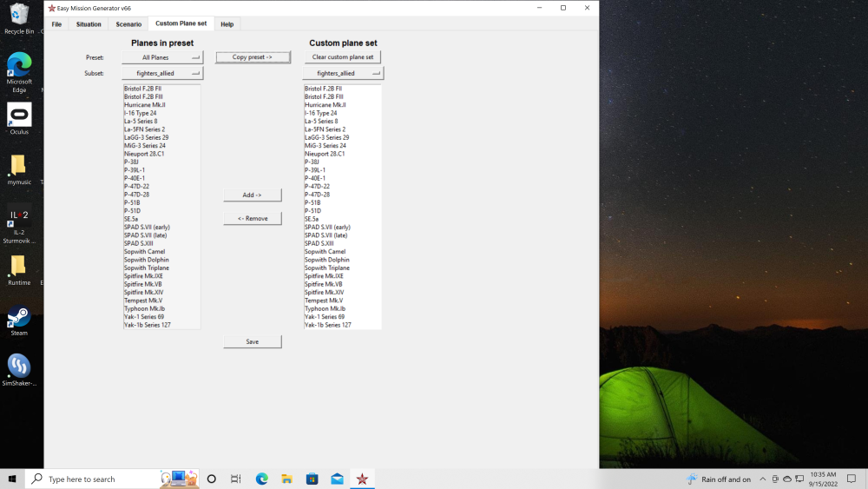The image size is (868, 489).
Task: Open the notification center icon
Action: [x=852, y=479]
